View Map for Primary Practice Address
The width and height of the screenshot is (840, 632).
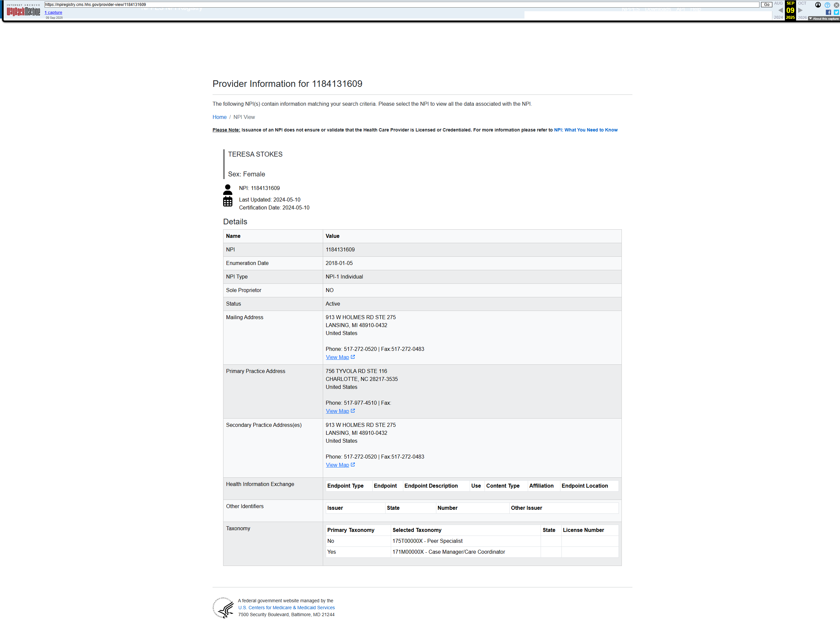(337, 411)
